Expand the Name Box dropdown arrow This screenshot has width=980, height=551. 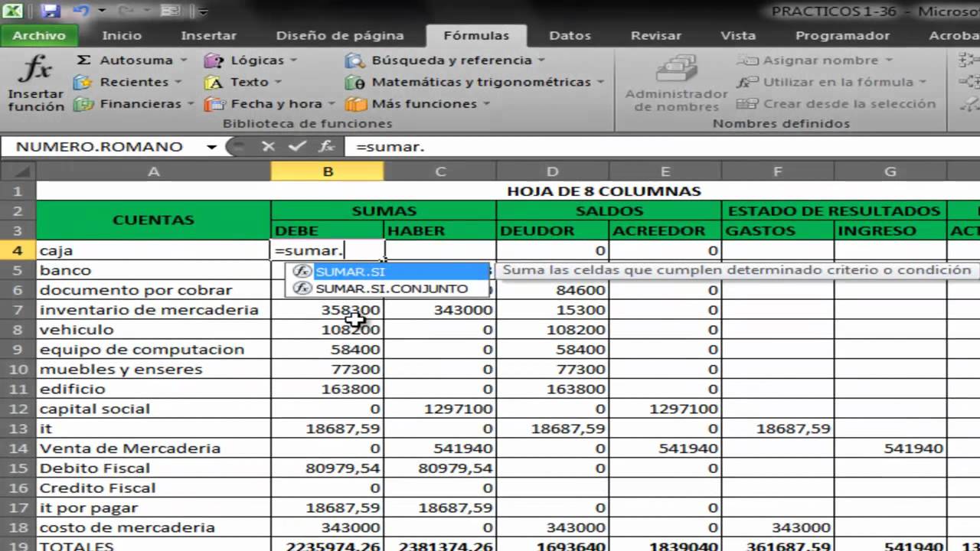pyautogui.click(x=212, y=147)
